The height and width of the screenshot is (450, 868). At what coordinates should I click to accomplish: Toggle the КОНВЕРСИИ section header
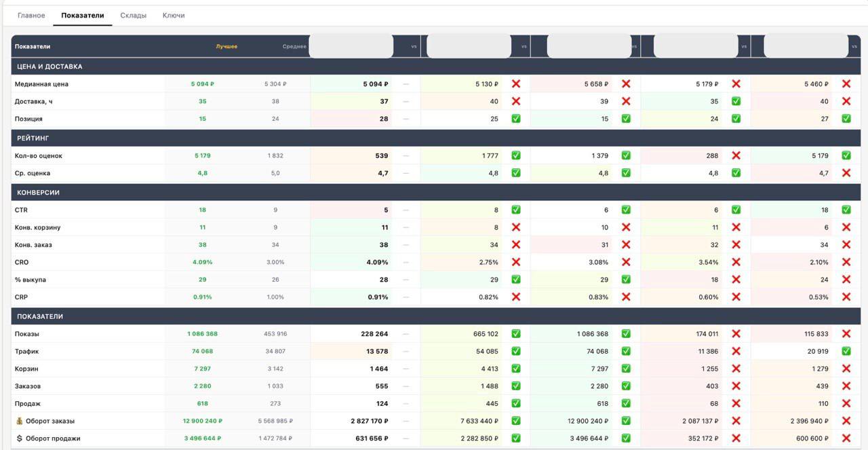pyautogui.click(x=38, y=192)
